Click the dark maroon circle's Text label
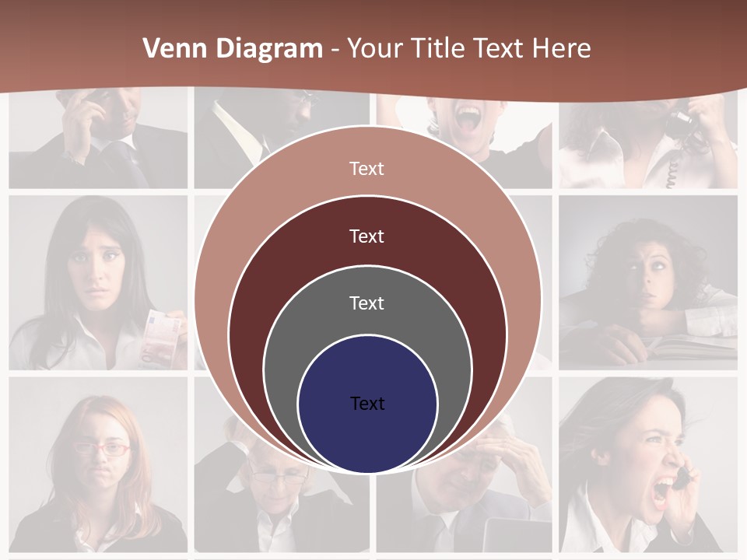747x560 pixels. (366, 236)
